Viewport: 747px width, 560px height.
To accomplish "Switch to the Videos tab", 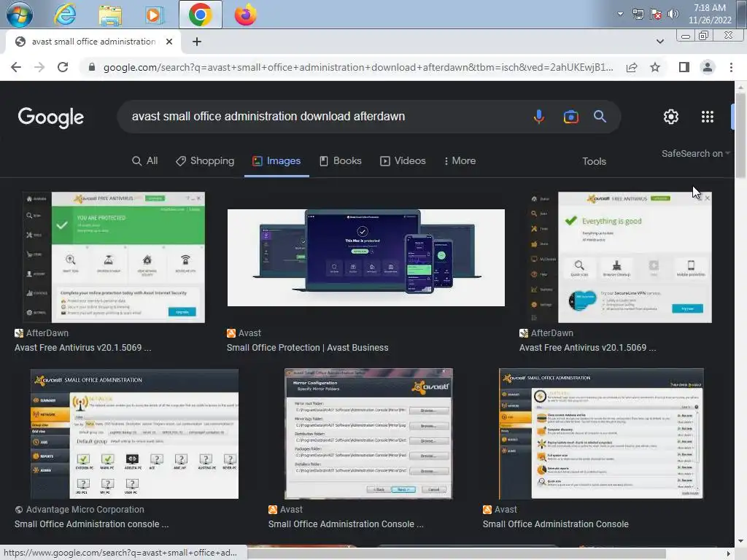I will click(x=403, y=161).
